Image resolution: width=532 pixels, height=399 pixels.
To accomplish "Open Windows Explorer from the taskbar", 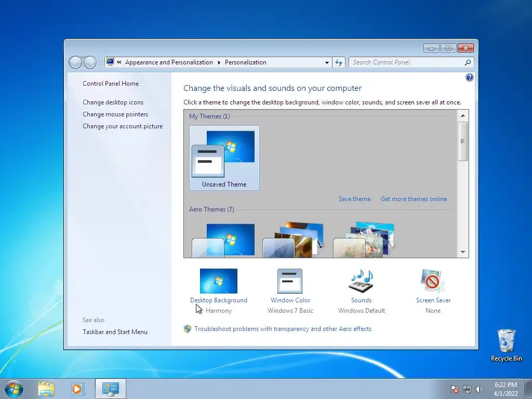I will click(x=46, y=389).
